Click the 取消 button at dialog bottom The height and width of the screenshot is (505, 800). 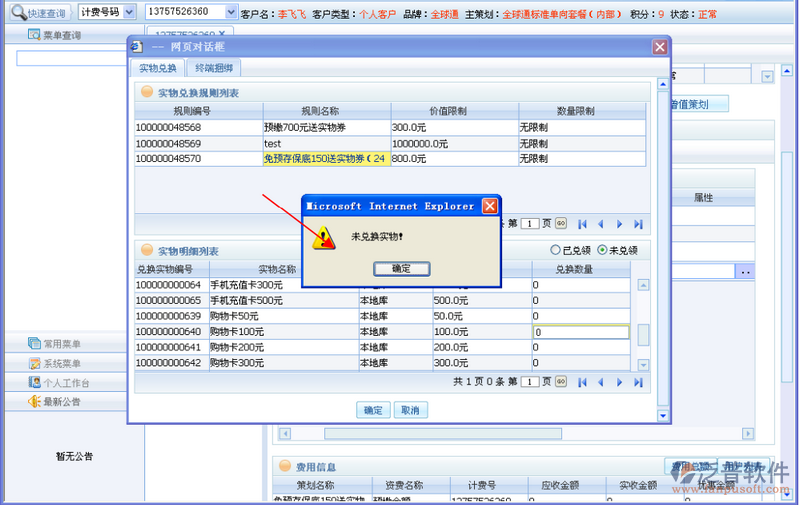click(410, 410)
